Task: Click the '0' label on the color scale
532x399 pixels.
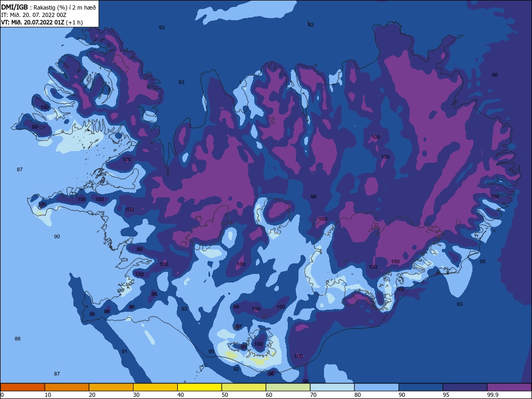Action: click(x=2, y=395)
